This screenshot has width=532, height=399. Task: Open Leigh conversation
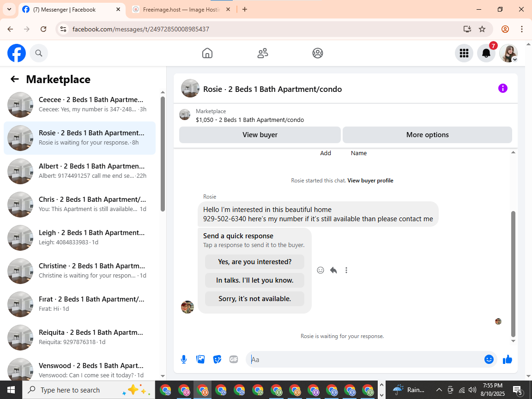(x=80, y=238)
